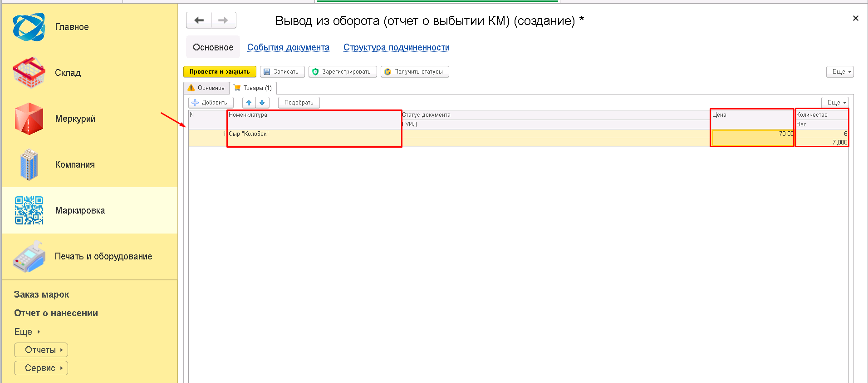Click the Статус документа column header
868x383 pixels.
556,115
